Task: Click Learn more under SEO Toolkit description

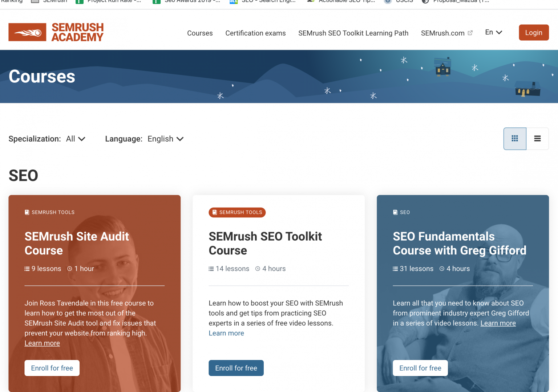Action: click(x=226, y=333)
